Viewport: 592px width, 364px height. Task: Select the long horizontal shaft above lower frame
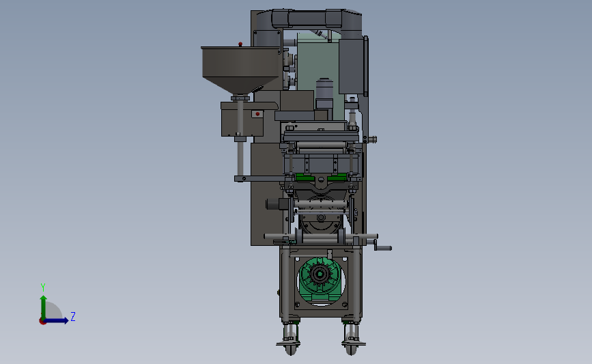[321, 236]
